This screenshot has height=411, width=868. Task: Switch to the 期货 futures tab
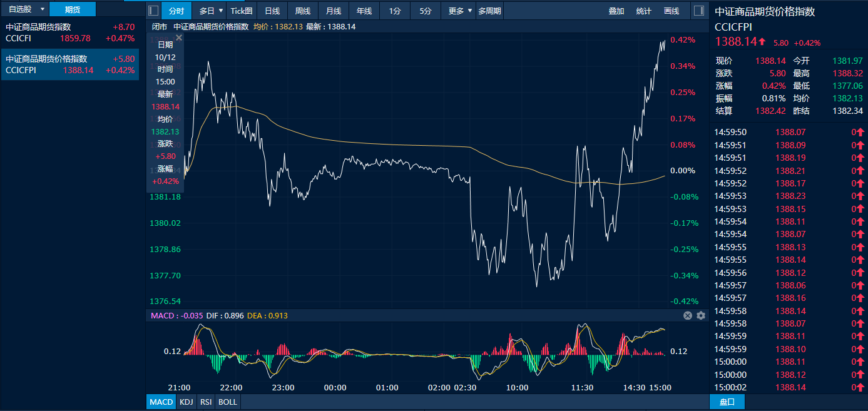[x=72, y=9]
